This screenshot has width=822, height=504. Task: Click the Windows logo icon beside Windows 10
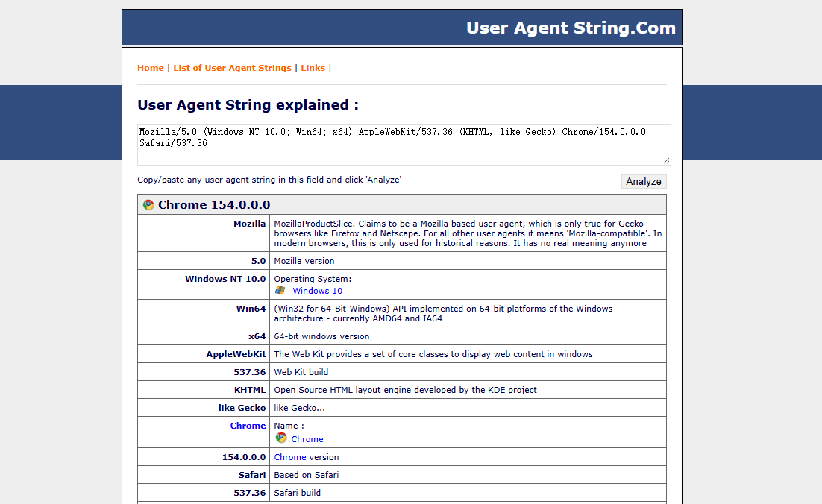coord(280,290)
